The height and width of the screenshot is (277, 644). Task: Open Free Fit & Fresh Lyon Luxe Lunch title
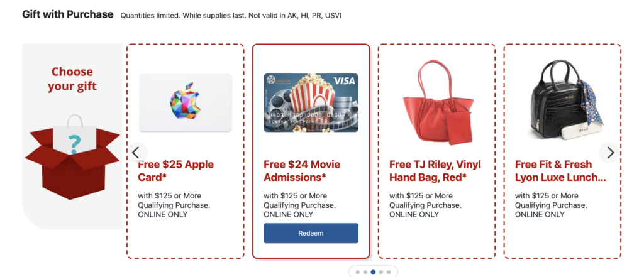click(x=560, y=171)
